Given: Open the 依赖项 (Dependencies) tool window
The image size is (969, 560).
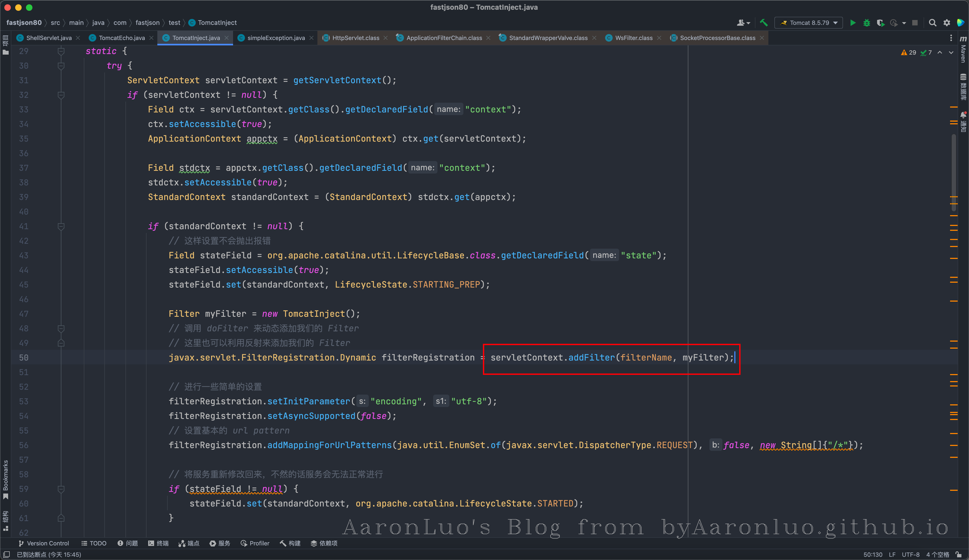Looking at the screenshot, I should [324, 543].
